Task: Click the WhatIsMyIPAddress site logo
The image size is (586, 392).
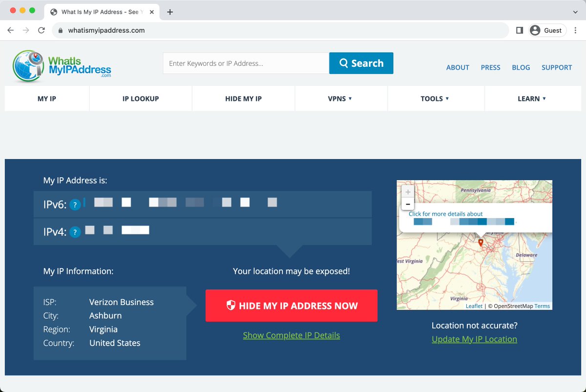Action: tap(62, 65)
